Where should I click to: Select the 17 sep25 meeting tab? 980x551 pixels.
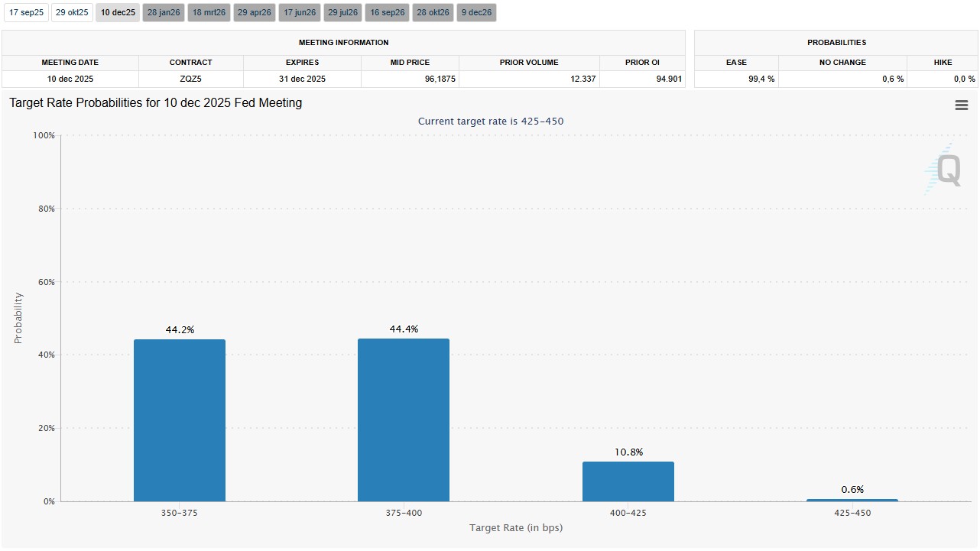26,13
